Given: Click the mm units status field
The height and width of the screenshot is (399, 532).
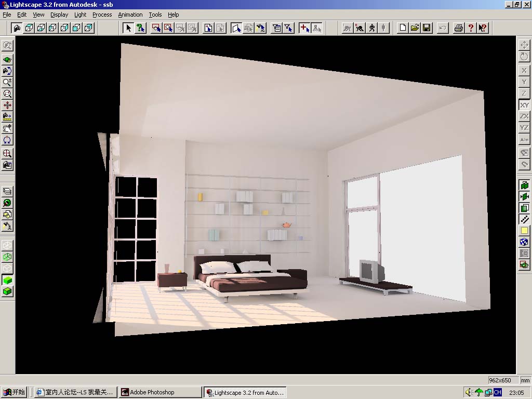Looking at the screenshot, I should click(525, 380).
